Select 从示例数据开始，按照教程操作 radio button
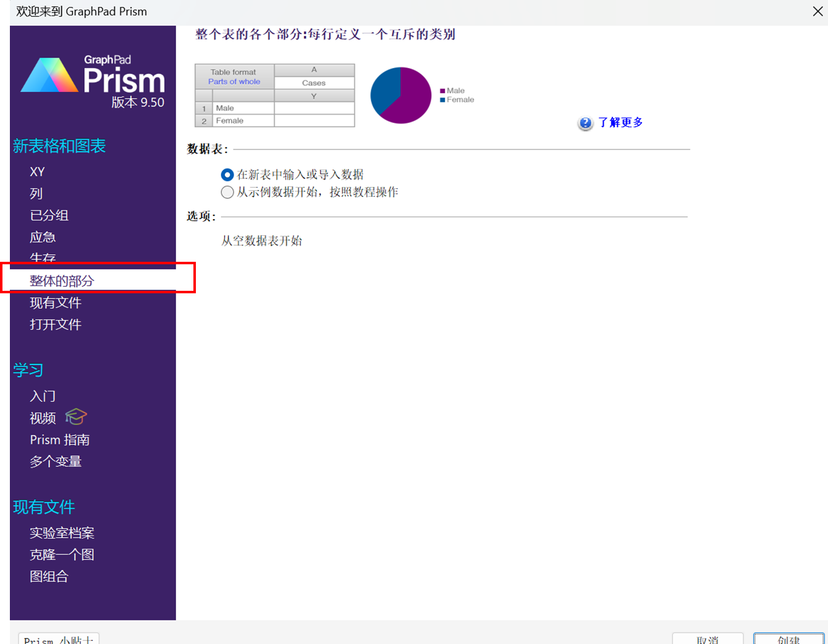 [x=227, y=192]
